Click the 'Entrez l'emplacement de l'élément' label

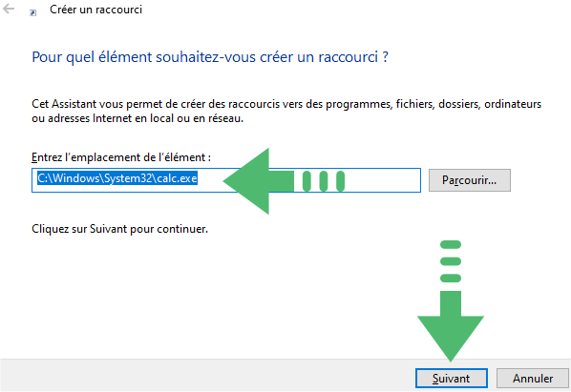121,157
